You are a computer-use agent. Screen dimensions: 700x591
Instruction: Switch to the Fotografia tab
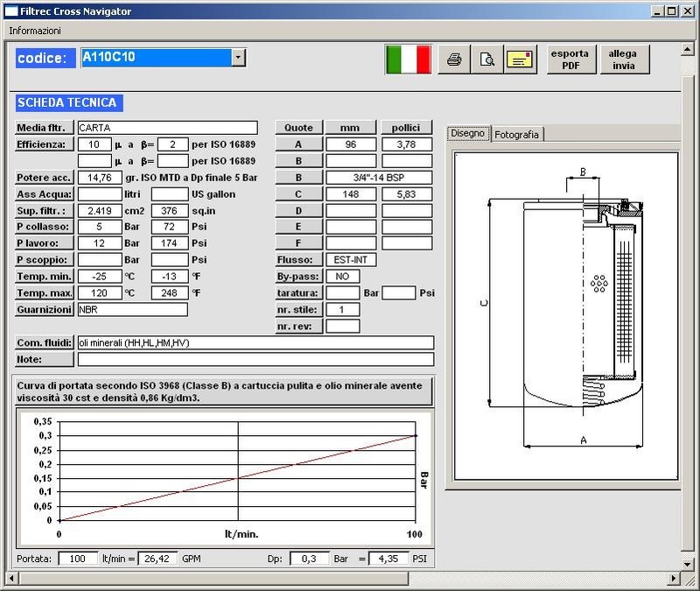point(517,134)
